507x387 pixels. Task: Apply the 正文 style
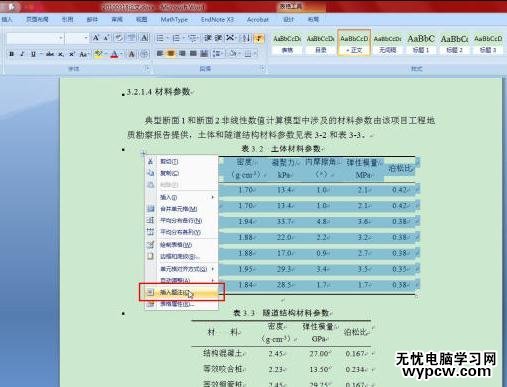354,43
